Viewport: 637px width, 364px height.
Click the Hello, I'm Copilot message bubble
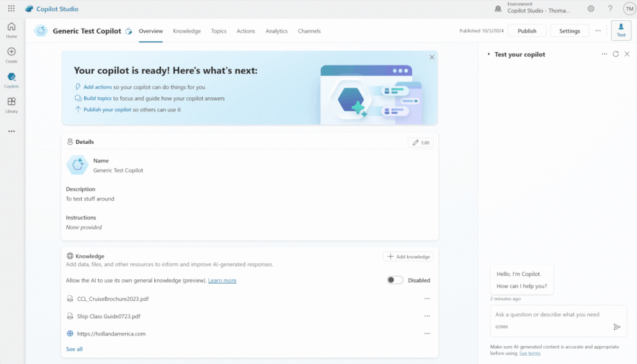pos(522,280)
